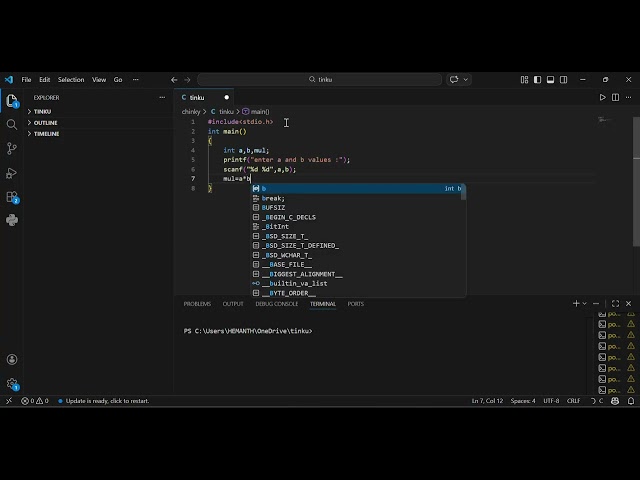
Task: Switch to the DEBUG CONSOLE tab
Action: tap(277, 304)
